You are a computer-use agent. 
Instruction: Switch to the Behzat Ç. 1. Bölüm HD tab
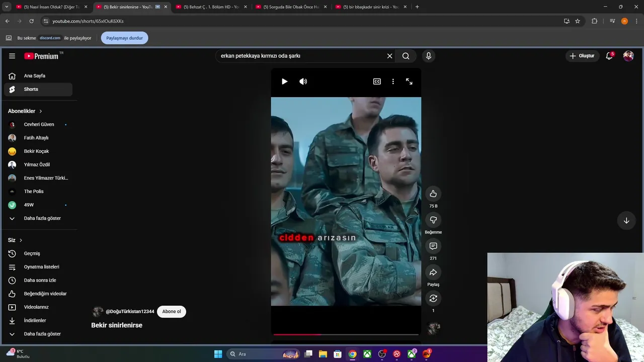tap(210, 7)
